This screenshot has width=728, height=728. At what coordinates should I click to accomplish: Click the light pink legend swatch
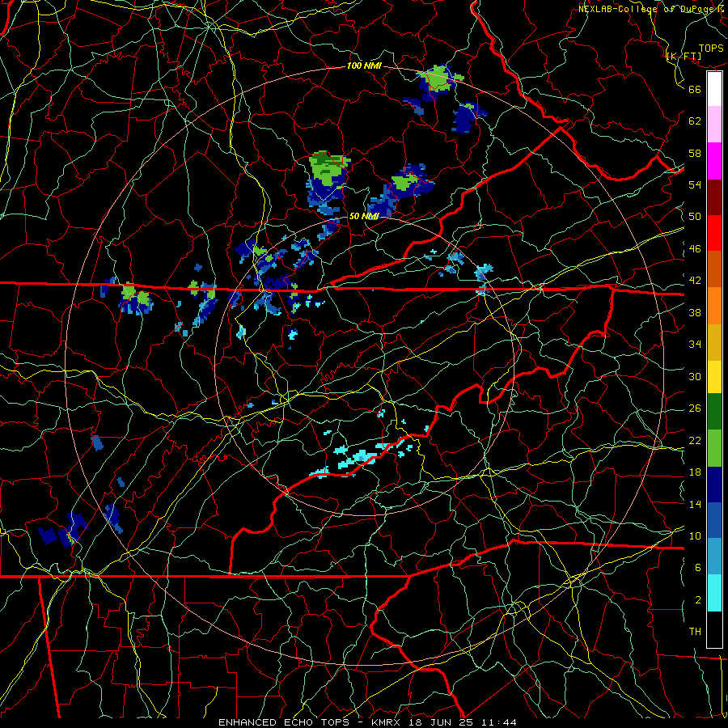[714, 125]
